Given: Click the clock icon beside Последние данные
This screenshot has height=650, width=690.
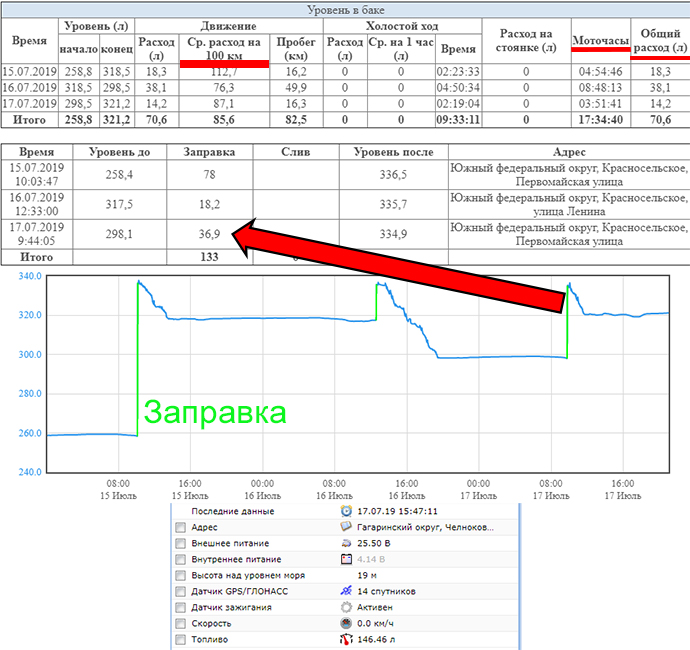Looking at the screenshot, I should pos(346,511).
